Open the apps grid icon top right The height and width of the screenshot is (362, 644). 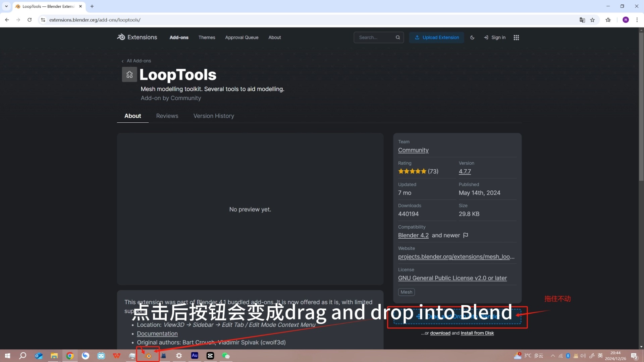point(516,38)
